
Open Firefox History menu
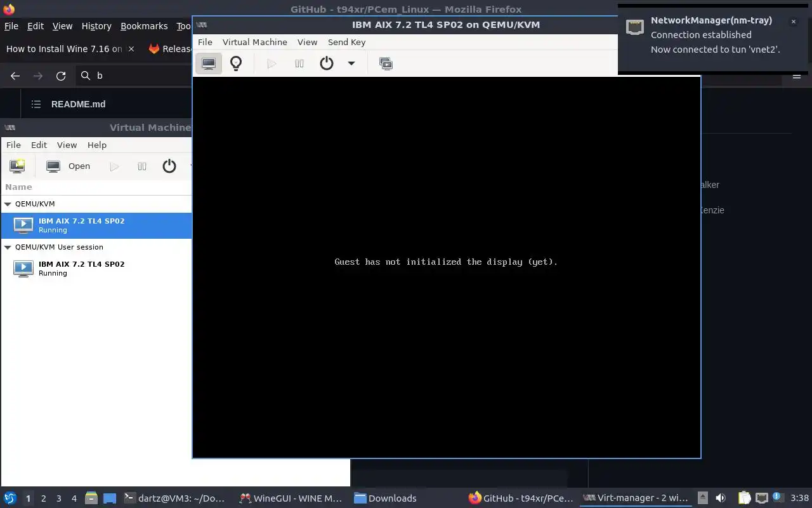96,26
